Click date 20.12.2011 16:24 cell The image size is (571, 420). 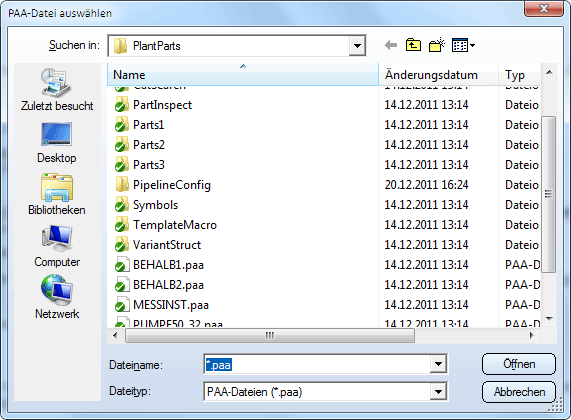coord(426,185)
